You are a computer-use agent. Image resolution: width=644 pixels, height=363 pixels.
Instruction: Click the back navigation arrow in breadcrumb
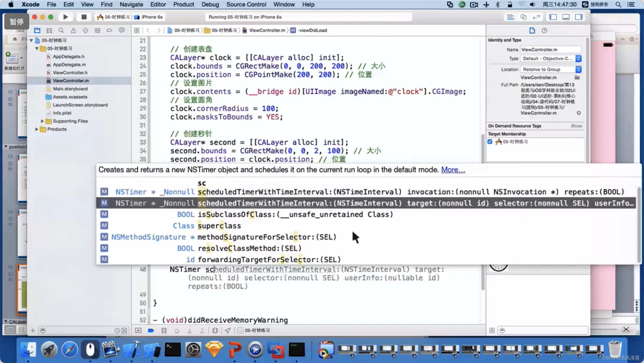click(x=148, y=30)
